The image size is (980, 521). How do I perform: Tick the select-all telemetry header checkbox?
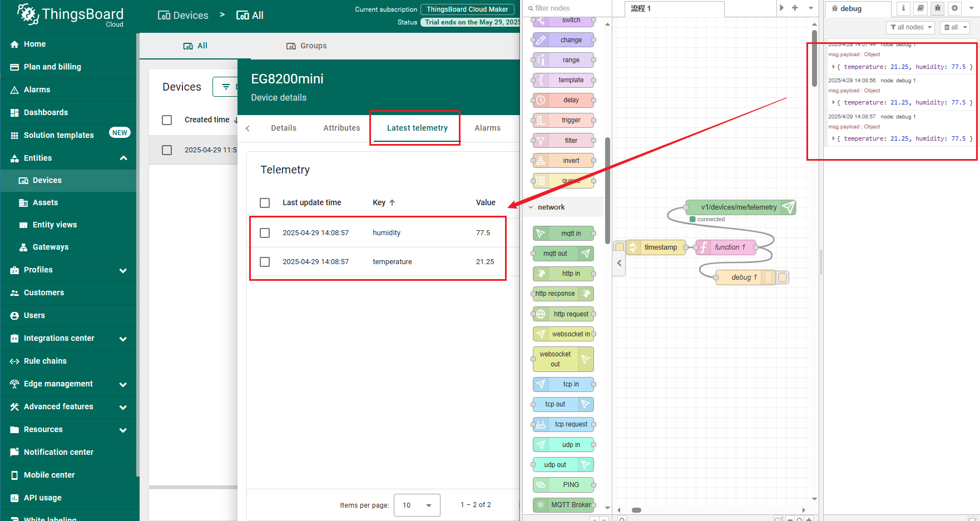click(265, 203)
